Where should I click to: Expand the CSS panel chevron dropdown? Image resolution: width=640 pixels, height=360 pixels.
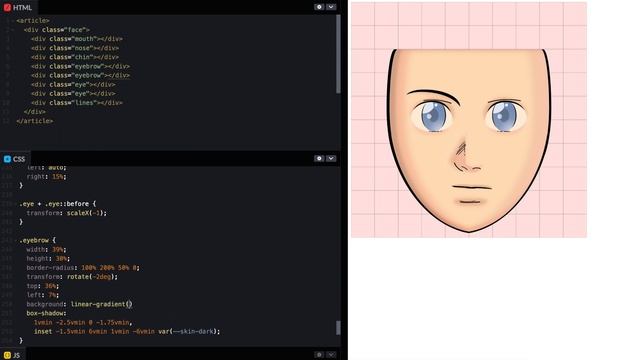tap(331, 158)
